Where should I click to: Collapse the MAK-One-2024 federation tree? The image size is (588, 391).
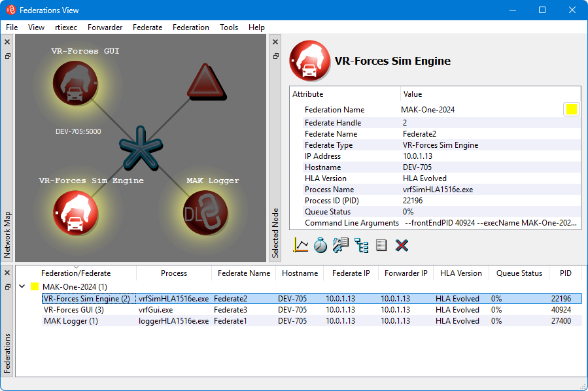click(x=24, y=287)
